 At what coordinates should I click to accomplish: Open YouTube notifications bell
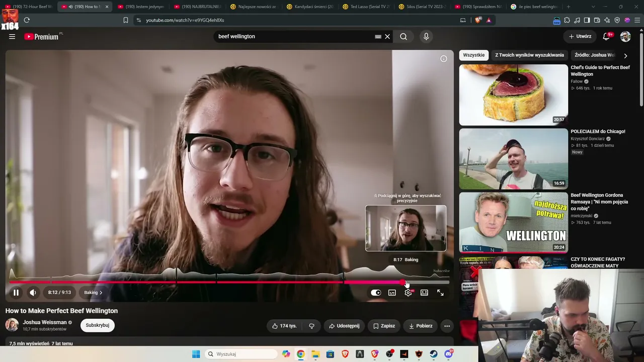[x=606, y=36]
